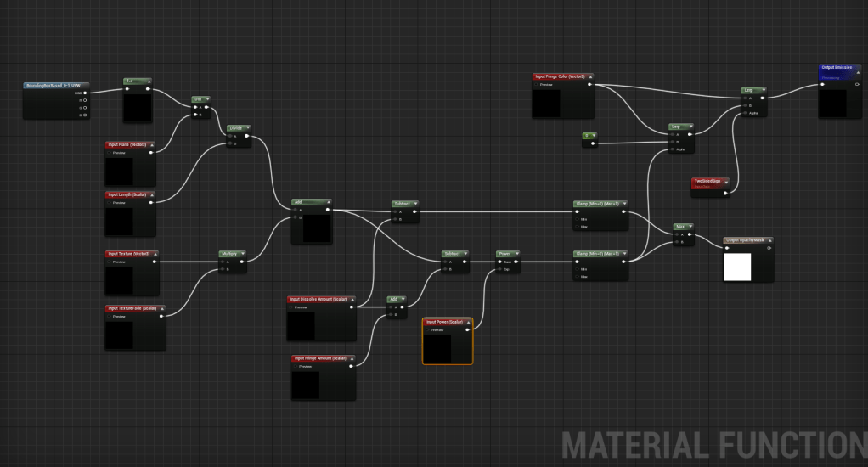Image resolution: width=868 pixels, height=467 pixels.
Task: Toggle Preview checkbox on Input Fringe Color
Action: (x=537, y=85)
